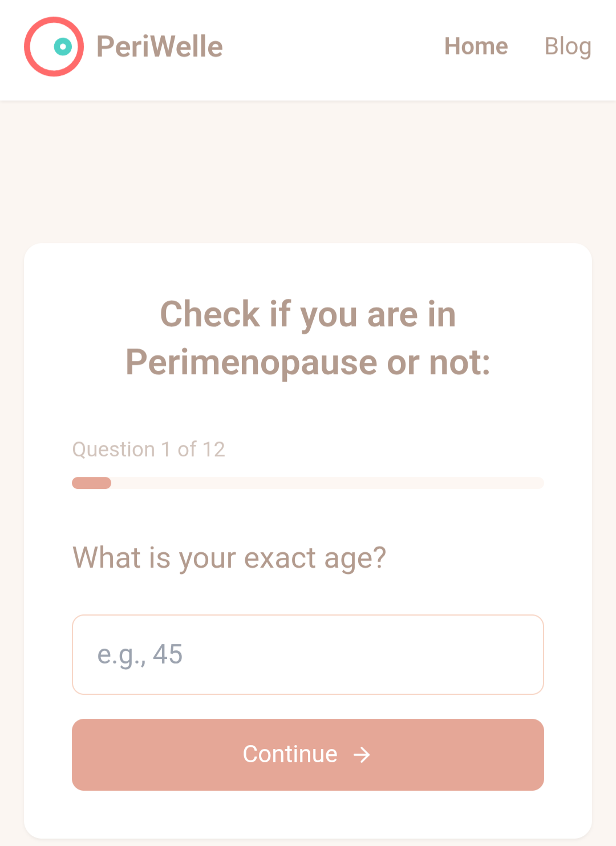Click the Continue button

tap(308, 755)
